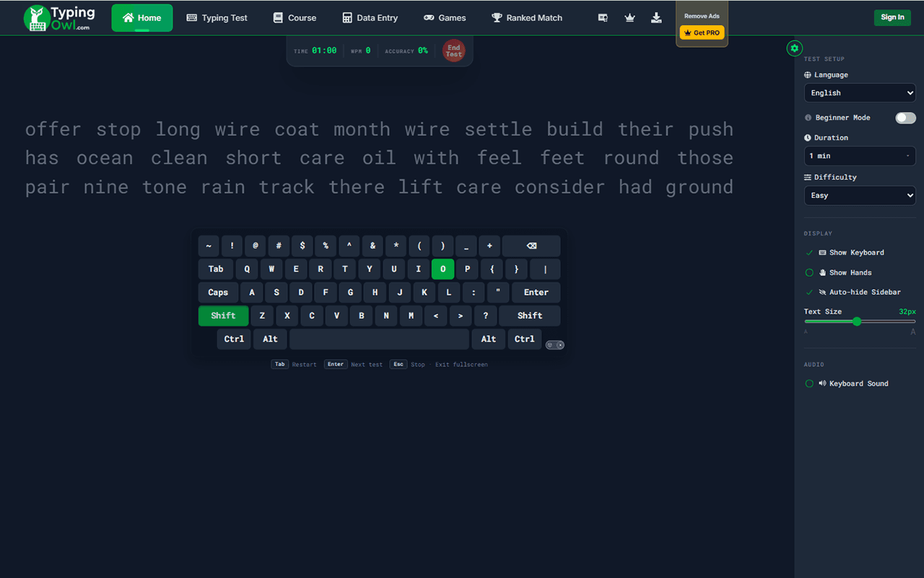Image resolution: width=924 pixels, height=578 pixels.
Task: Click the keyboard layout switch below Ctrl
Action: pyautogui.click(x=555, y=345)
